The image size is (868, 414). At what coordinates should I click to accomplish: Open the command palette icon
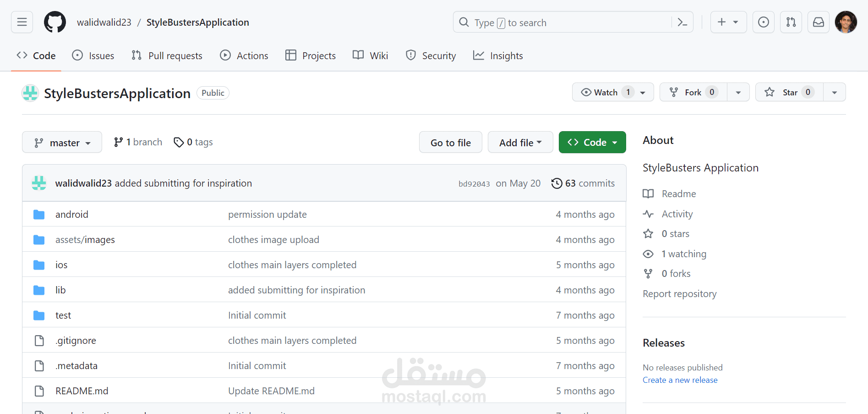682,22
